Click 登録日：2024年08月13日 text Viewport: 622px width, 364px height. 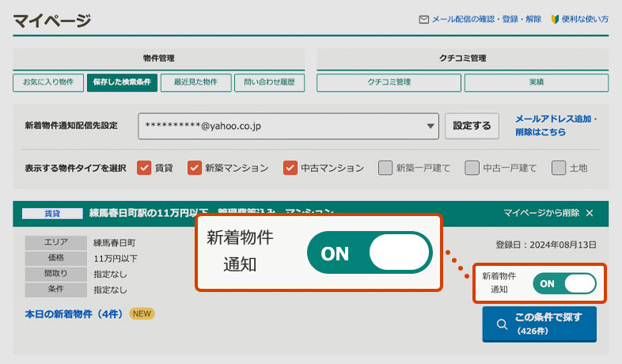click(x=546, y=245)
